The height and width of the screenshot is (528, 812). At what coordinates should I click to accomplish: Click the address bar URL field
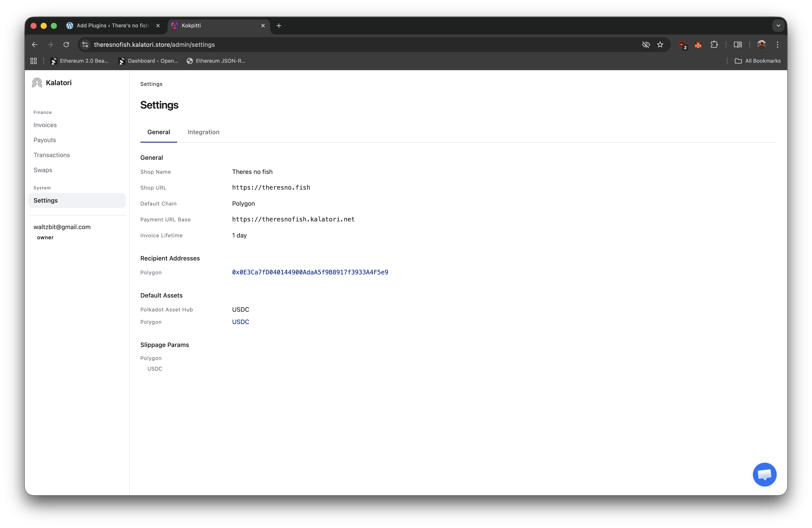point(307,45)
